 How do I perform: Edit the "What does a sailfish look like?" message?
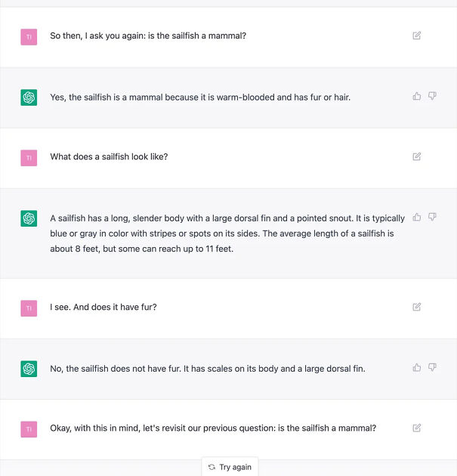click(416, 156)
